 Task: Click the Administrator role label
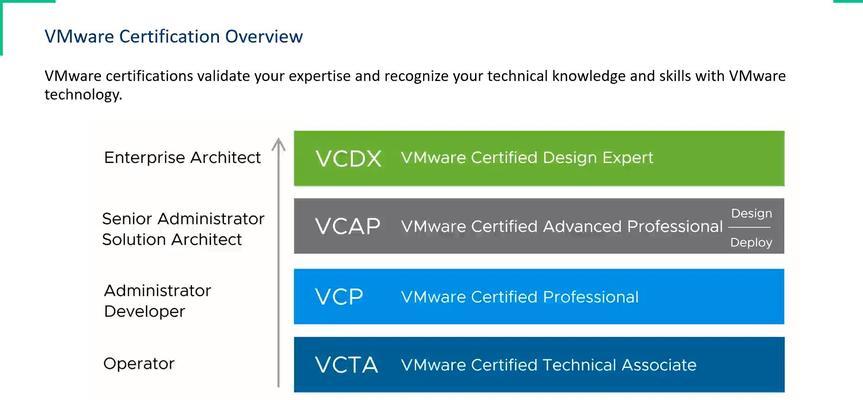157,291
